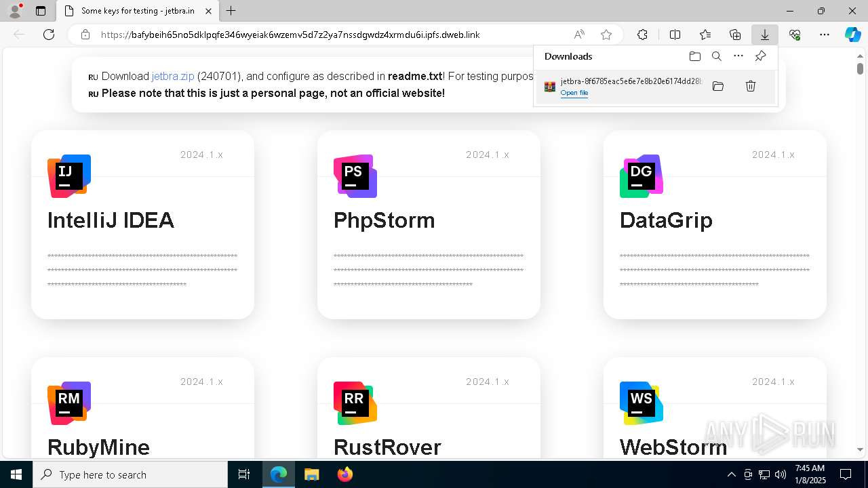Toggle the Downloads toolbar button
Viewport: 868px width, 488px height.
click(x=765, y=35)
